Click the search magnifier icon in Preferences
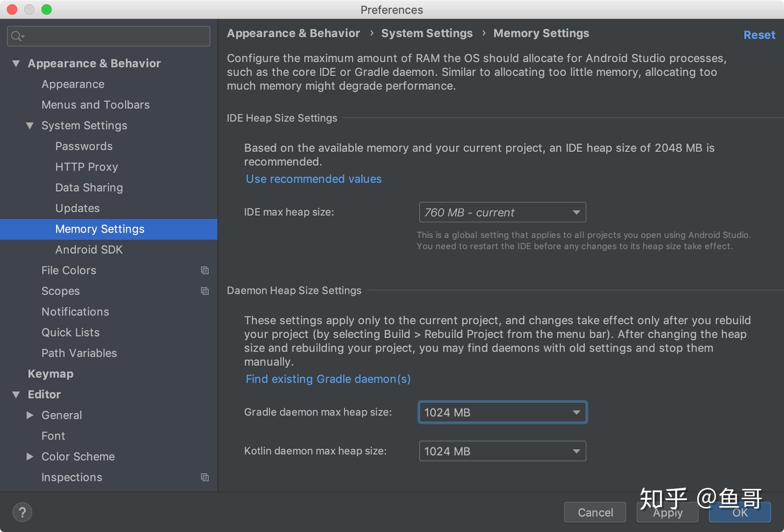This screenshot has width=784, height=532. point(17,36)
